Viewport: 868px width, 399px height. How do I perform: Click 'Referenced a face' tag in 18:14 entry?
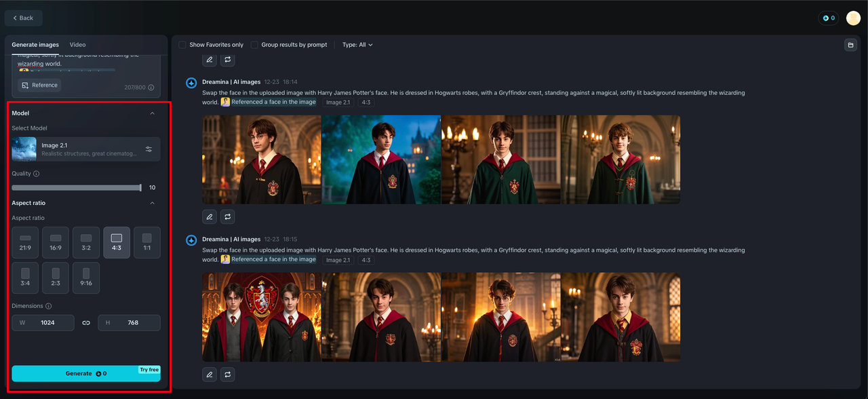pos(269,102)
